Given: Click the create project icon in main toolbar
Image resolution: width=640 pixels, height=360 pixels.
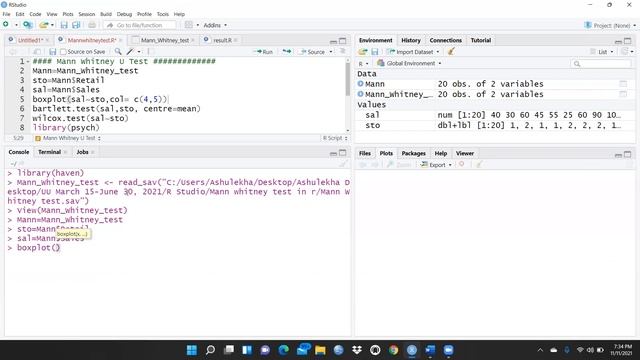Looking at the screenshot, I should (x=28, y=25).
